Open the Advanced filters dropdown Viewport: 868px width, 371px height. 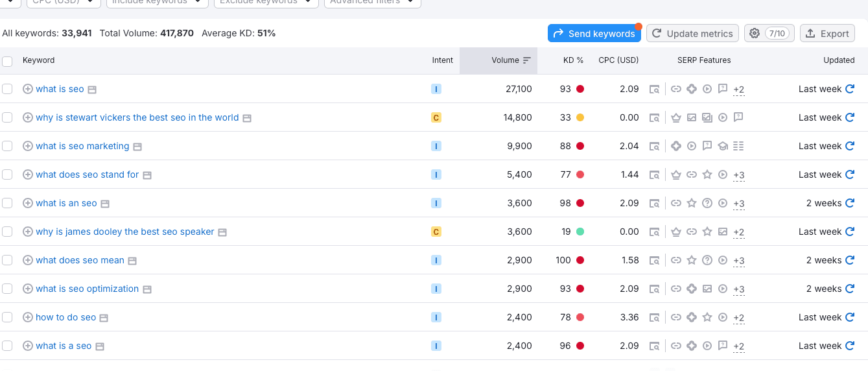(372, 2)
